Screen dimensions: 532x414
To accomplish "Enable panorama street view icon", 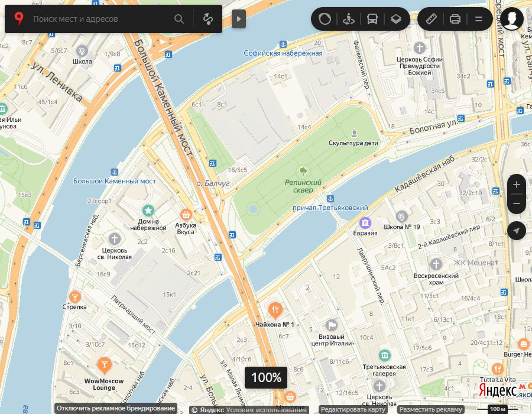I will pyautogui.click(x=348, y=19).
